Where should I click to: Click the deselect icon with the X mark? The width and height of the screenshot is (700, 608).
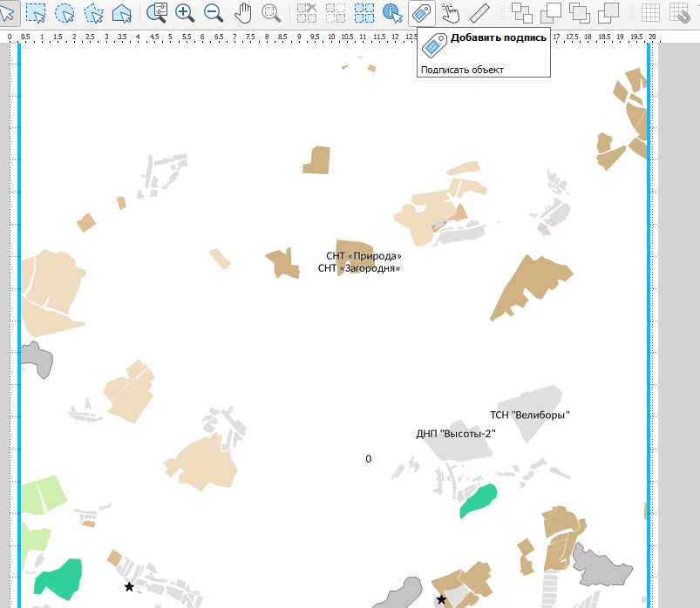pyautogui.click(x=307, y=12)
